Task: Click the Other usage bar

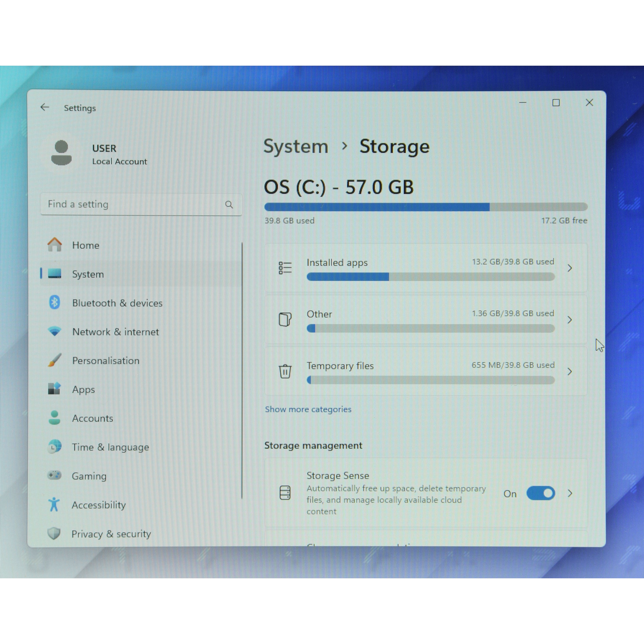Action: pyautogui.click(x=431, y=328)
